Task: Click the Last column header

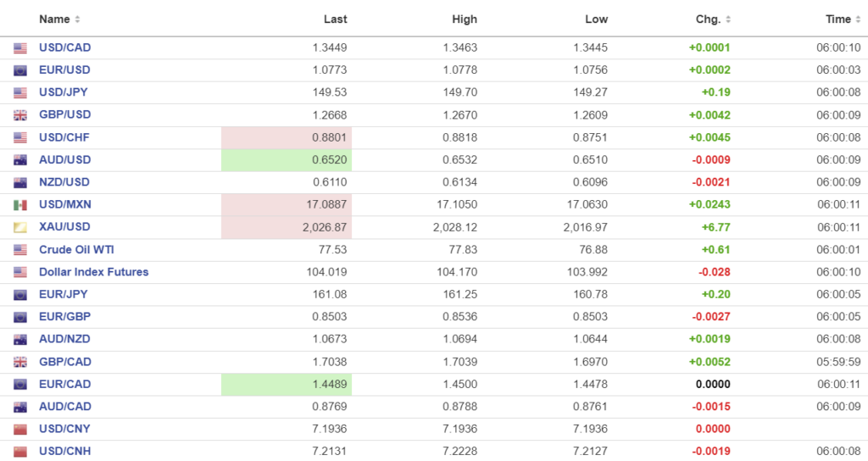Action: point(335,19)
